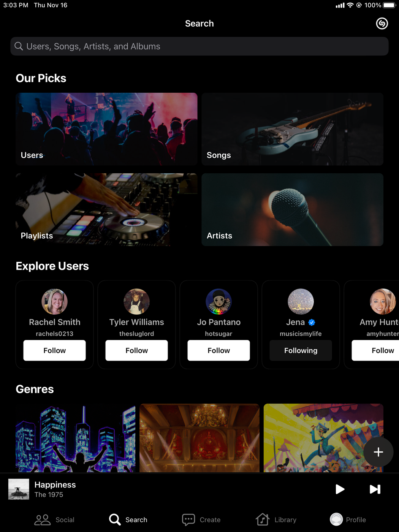Image resolution: width=399 pixels, height=532 pixels.
Task: Open the Library tab
Action: pos(276,519)
